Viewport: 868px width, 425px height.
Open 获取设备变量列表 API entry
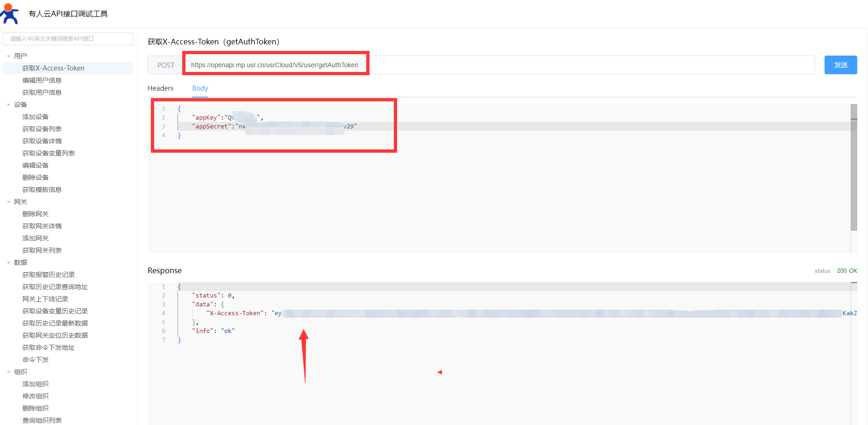[49, 153]
